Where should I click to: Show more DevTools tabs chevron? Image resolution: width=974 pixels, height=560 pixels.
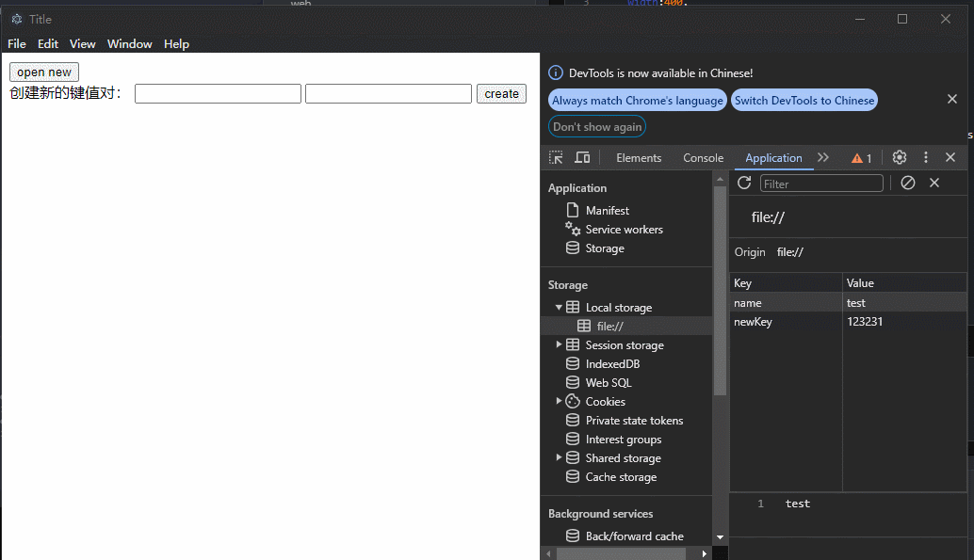(x=823, y=158)
